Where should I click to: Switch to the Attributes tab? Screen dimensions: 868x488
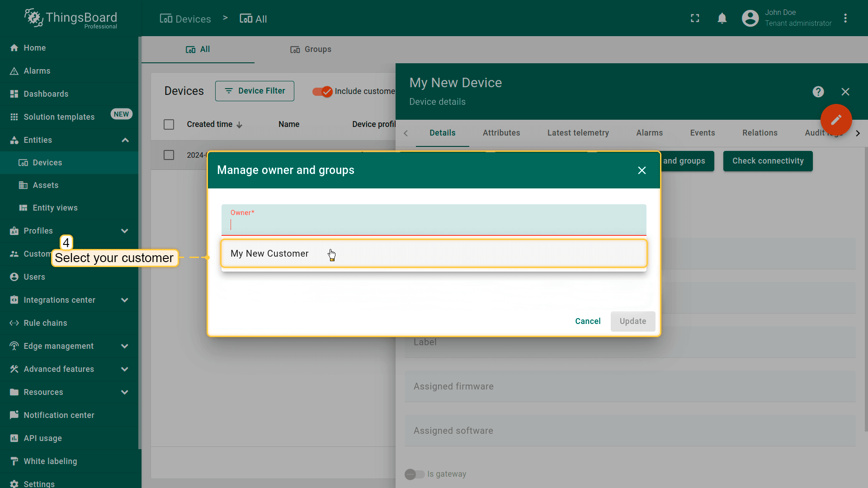pos(501,133)
